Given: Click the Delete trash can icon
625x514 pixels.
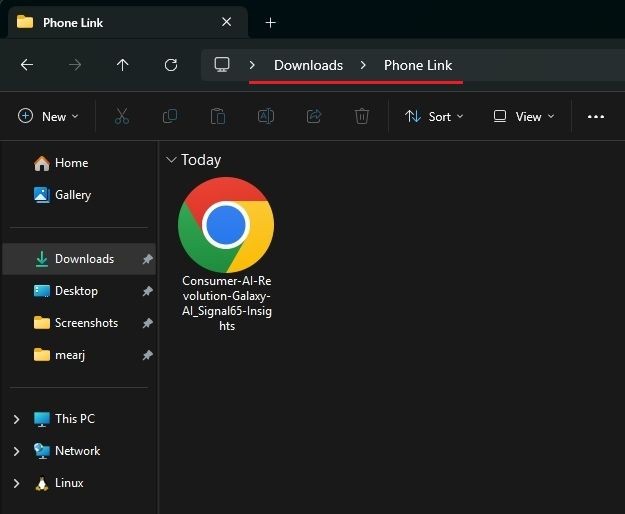Looking at the screenshot, I should [x=362, y=116].
